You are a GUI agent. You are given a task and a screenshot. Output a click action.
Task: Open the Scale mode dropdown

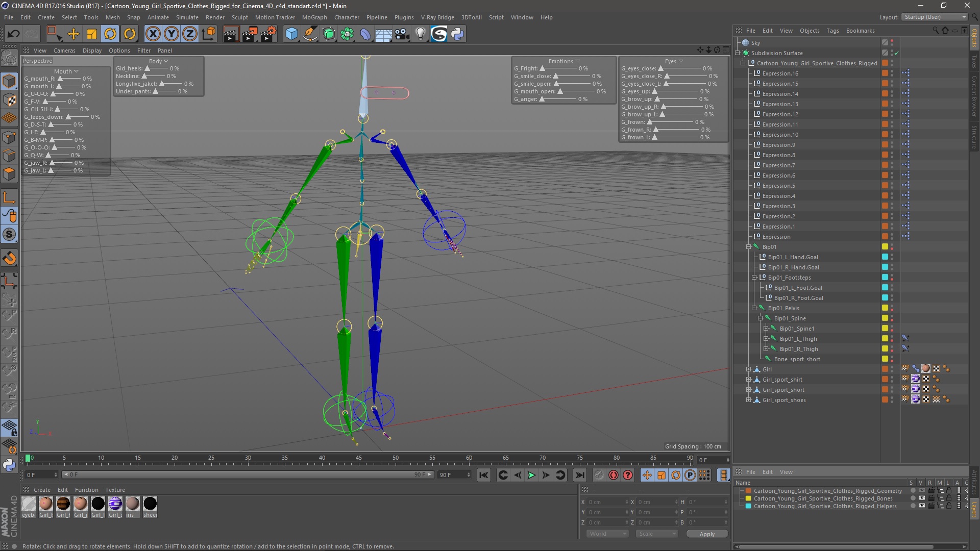tap(657, 534)
